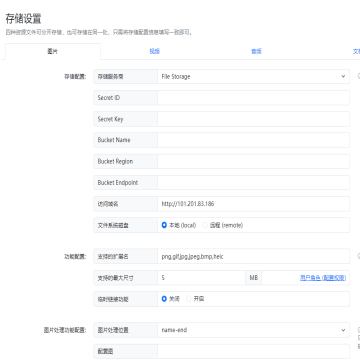Switch to the 图片 tab
Viewport: 360px width, 360px height.
[x=53, y=52]
